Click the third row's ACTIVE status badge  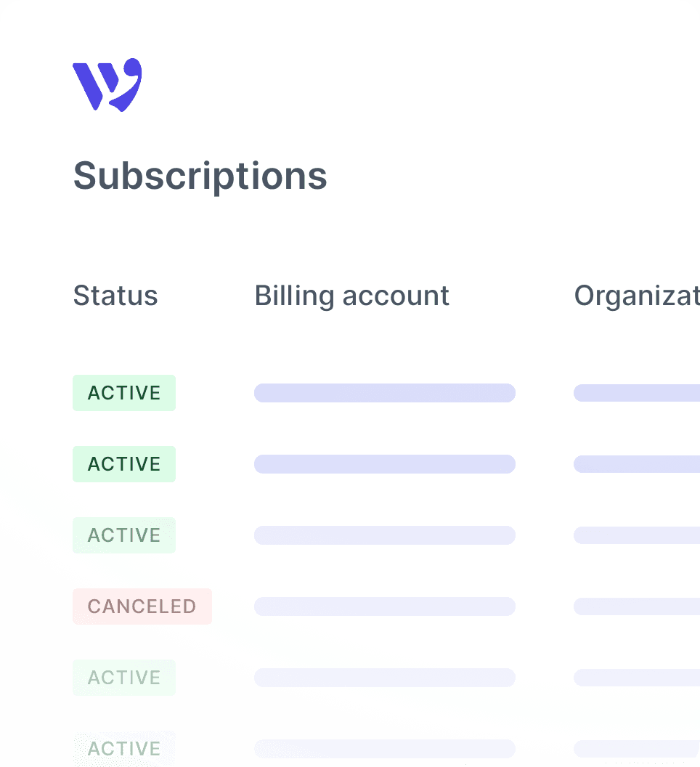tap(124, 535)
